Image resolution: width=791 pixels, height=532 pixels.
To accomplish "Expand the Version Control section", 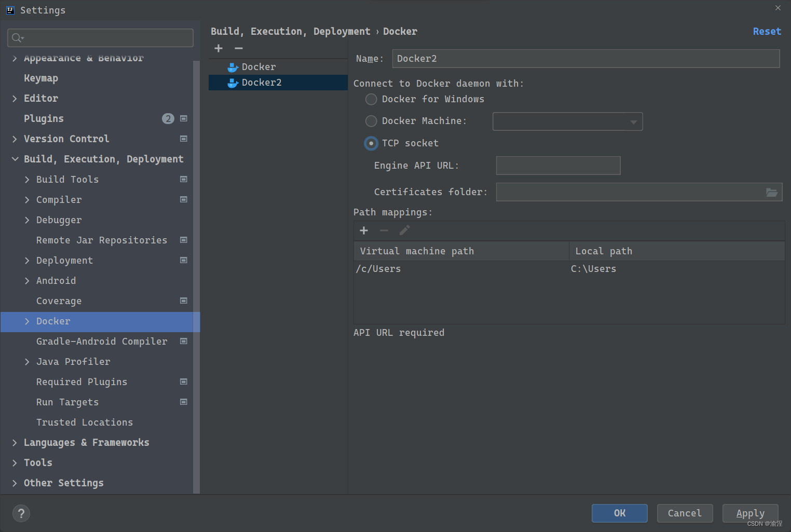I will [15, 139].
